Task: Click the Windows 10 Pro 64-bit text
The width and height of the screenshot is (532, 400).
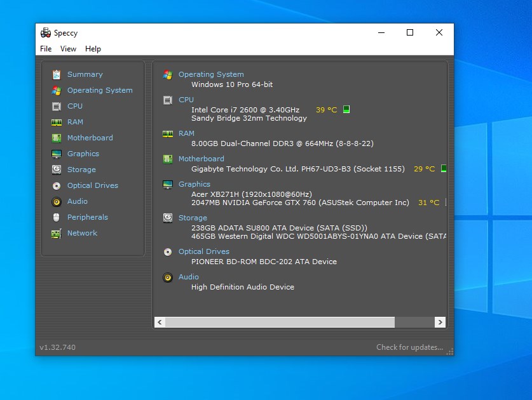Action: (x=232, y=84)
